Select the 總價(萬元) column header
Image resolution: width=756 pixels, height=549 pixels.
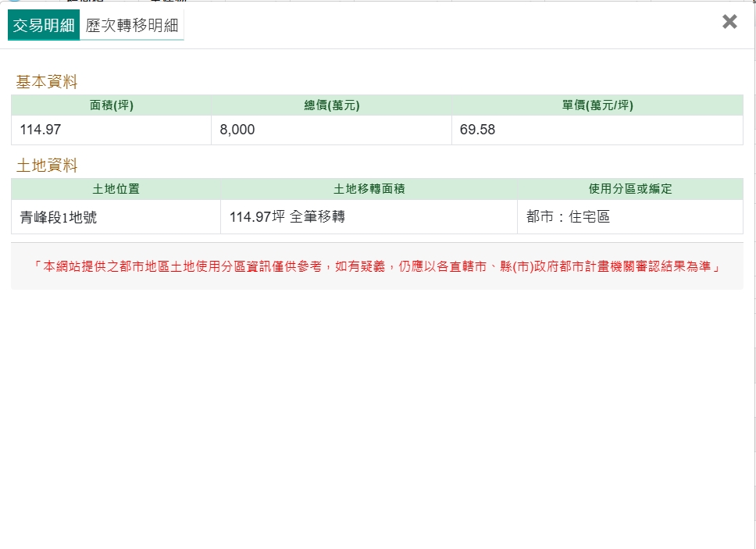click(331, 105)
